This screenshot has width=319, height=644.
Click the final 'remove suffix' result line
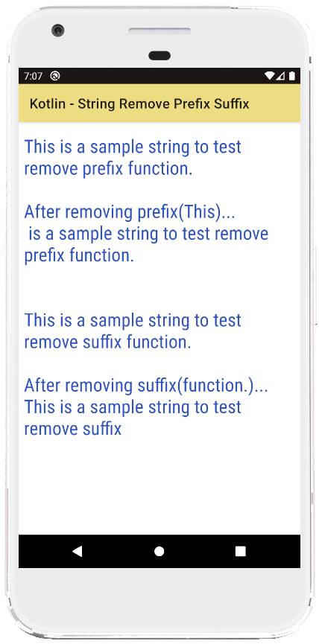(73, 429)
